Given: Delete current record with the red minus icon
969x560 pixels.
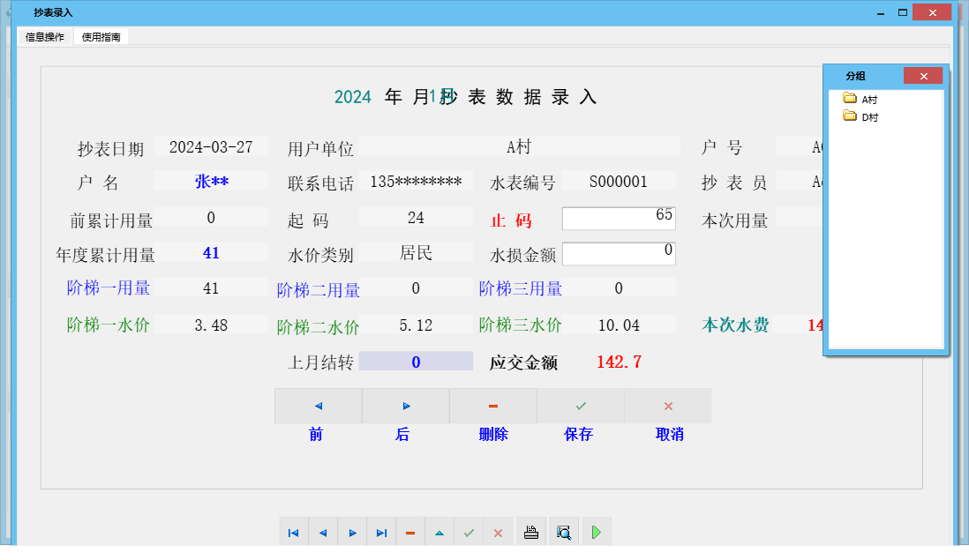Looking at the screenshot, I should [410, 532].
